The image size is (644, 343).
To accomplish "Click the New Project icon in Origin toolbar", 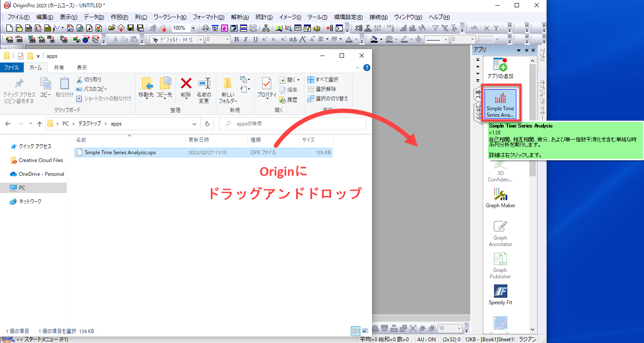I will pyautogui.click(x=9, y=28).
